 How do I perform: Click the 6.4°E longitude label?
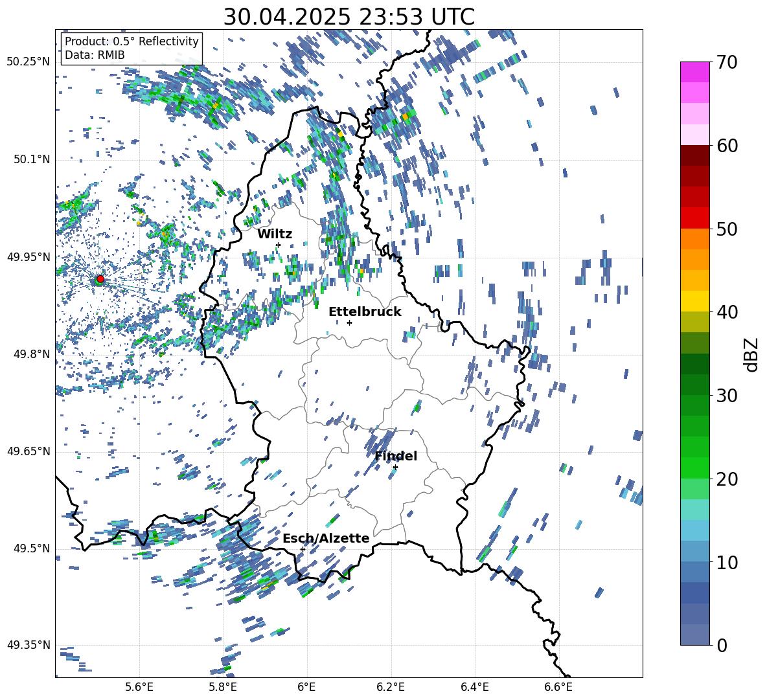[x=474, y=688]
